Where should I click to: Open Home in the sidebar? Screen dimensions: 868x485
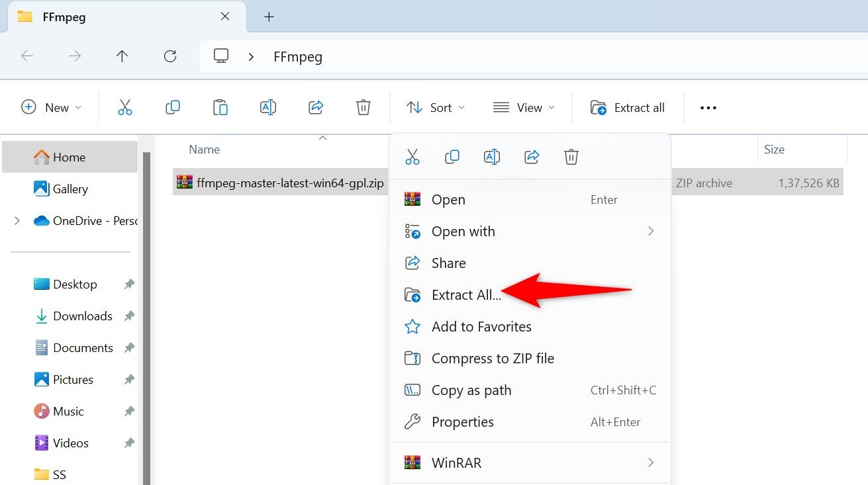tap(70, 157)
